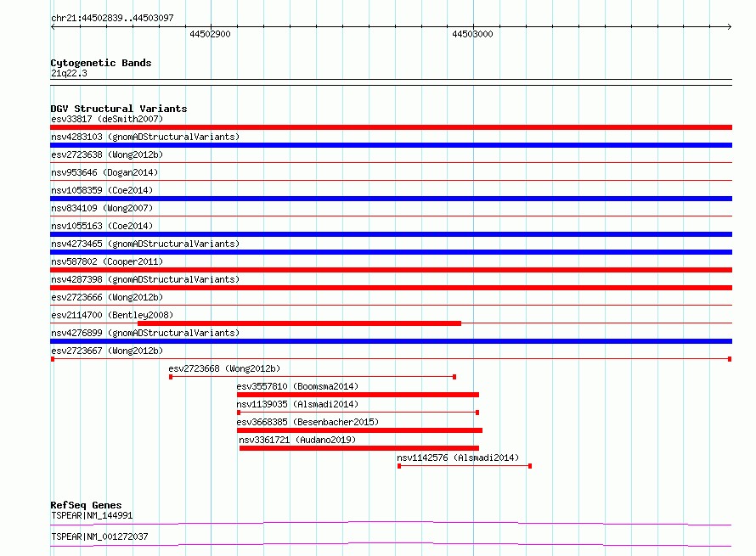
Task: Click the TSPEAR|NM_144991 gene label
Action: point(92,515)
